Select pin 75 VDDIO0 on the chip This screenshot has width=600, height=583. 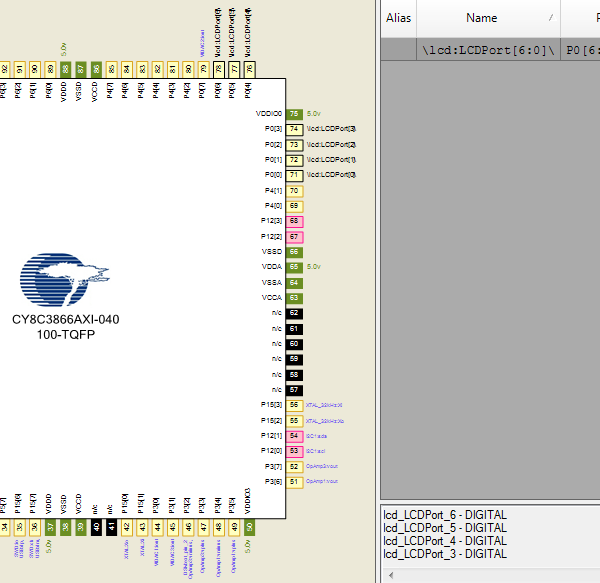[x=294, y=114]
